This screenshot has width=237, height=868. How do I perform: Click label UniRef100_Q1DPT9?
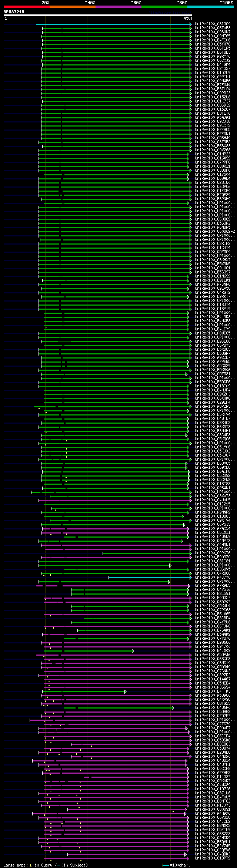[213, 858]
